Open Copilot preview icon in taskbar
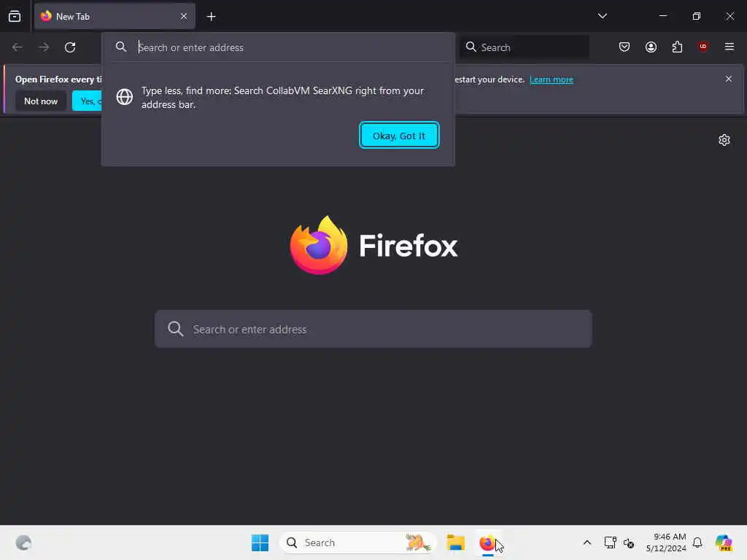Screen dimensions: 747x560 point(724,542)
